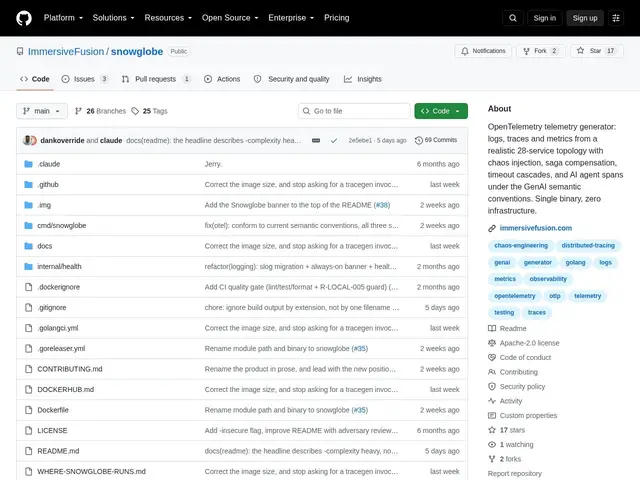Click the Sign in button
Image resolution: width=640 pixels, height=480 pixels.
click(544, 18)
